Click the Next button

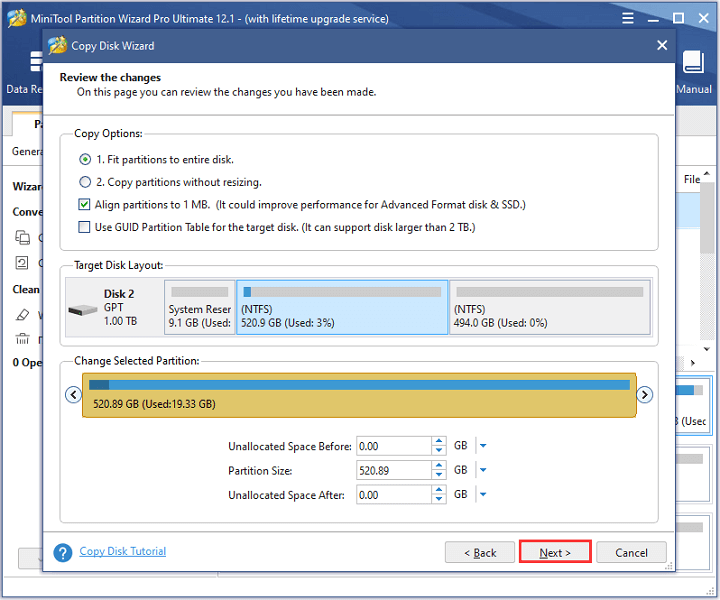[x=555, y=552]
